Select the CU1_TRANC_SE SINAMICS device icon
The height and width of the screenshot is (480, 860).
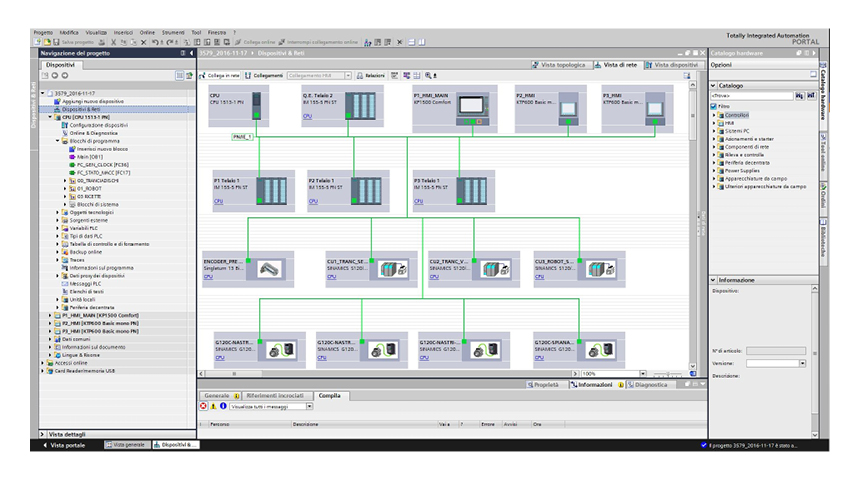393,269
